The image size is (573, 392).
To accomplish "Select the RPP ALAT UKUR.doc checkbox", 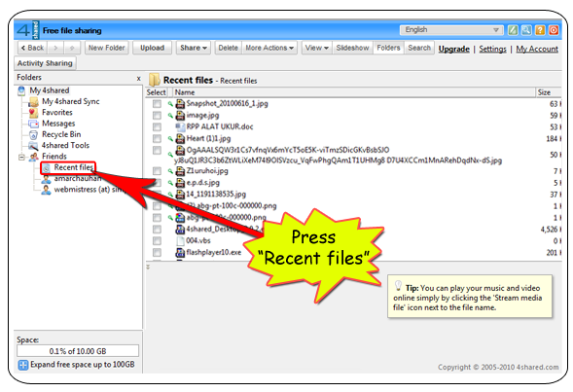I will point(158,126).
